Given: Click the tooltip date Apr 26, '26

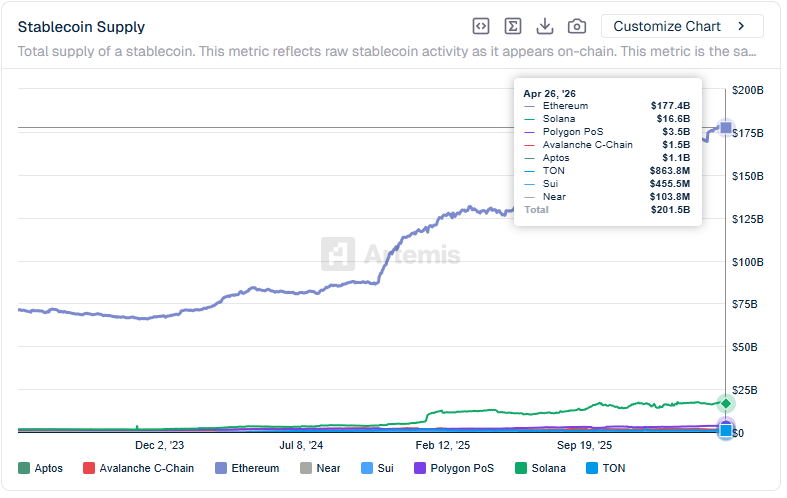Looking at the screenshot, I should [x=549, y=94].
